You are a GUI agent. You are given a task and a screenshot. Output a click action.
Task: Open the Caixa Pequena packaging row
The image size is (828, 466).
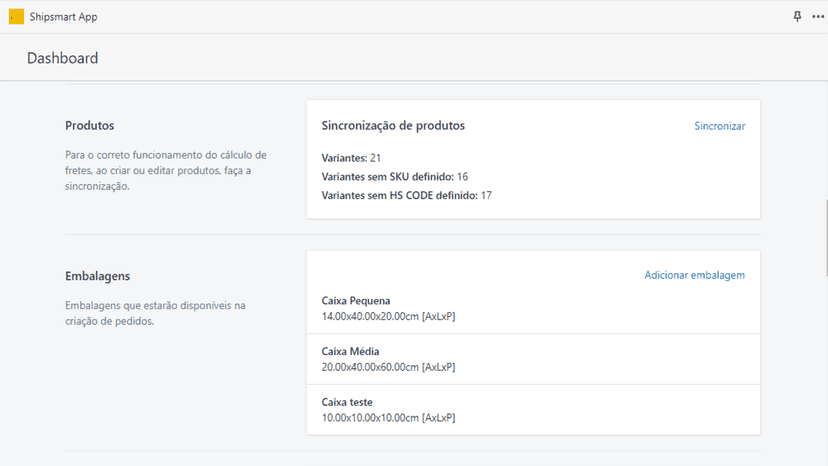(533, 309)
